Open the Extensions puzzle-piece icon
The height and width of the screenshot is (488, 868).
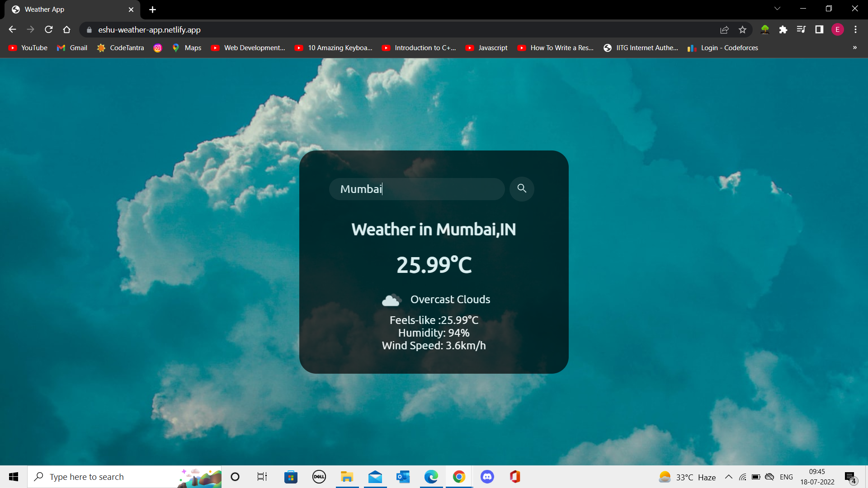click(783, 29)
